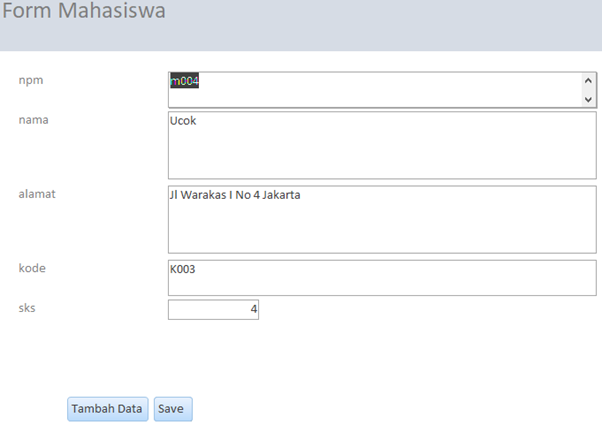This screenshot has width=602, height=425.
Task: Click the alamat field label
Action: (x=37, y=193)
